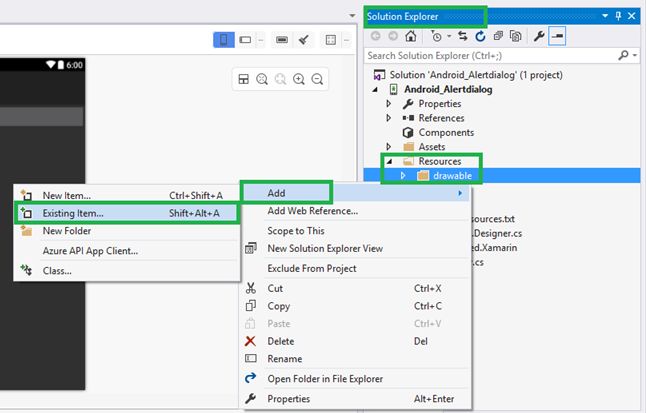
Task: Collapse the Resources folder
Action: [389, 161]
